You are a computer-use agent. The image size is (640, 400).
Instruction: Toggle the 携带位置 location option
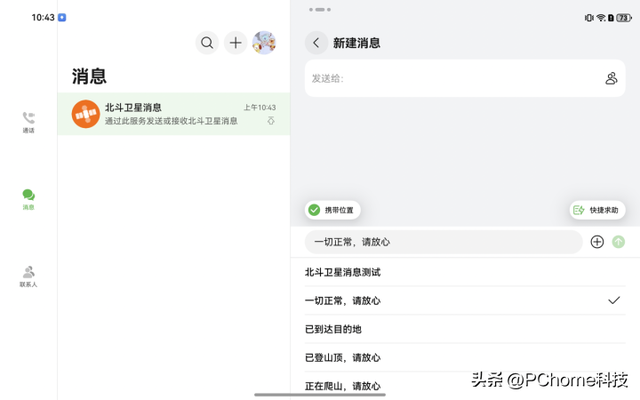[333, 210]
